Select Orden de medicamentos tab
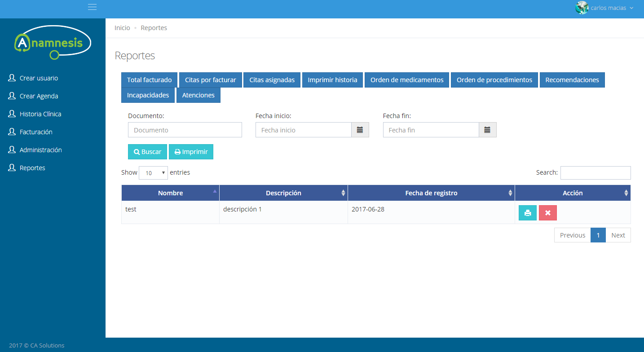This screenshot has height=352, width=644. coord(407,80)
